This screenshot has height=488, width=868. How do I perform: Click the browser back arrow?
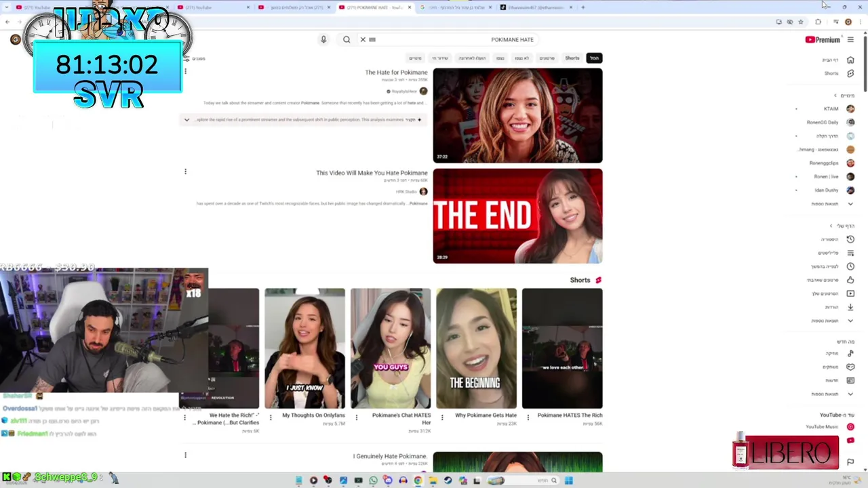click(7, 22)
